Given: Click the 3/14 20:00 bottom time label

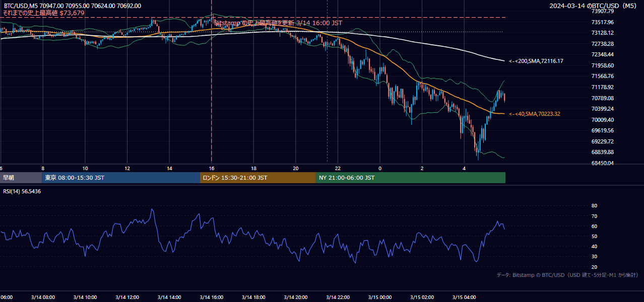Looking at the screenshot, I should tap(295, 297).
